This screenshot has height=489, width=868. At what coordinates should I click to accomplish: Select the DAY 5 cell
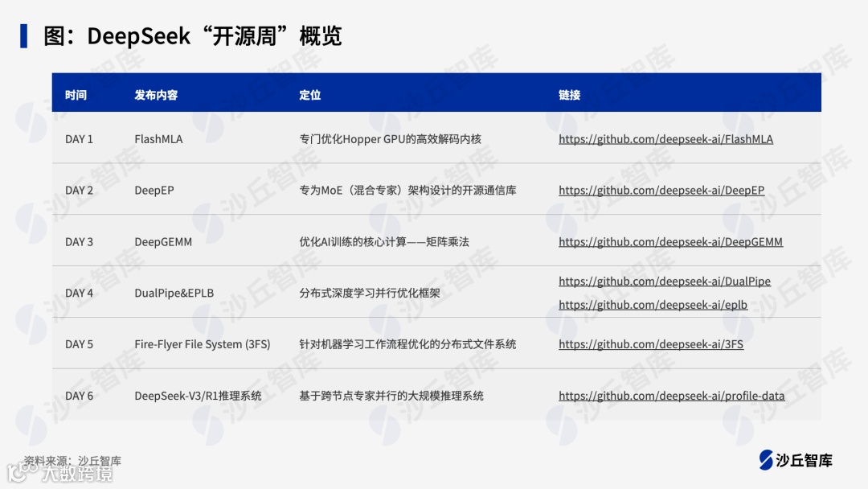tap(79, 344)
